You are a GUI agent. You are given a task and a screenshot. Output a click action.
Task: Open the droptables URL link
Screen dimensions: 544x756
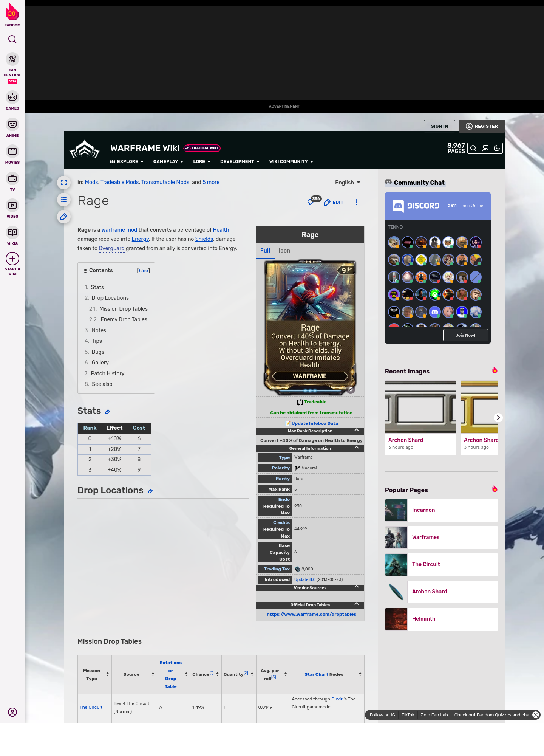click(311, 614)
